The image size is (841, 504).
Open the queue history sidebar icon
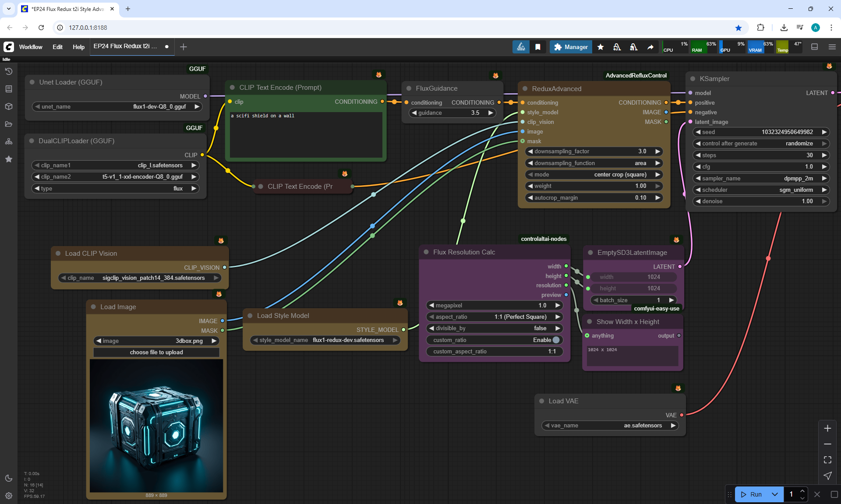click(x=8, y=71)
